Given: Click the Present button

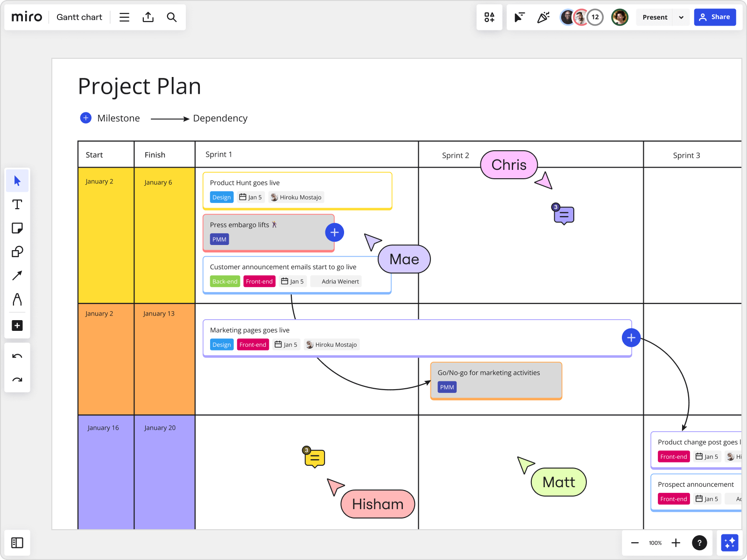Looking at the screenshot, I should pos(655,17).
